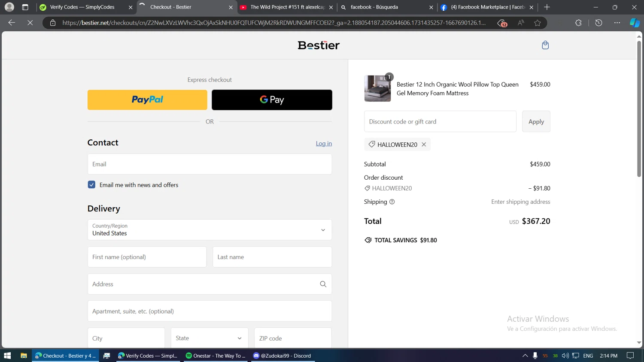
Task: Close the Verify Codes tab
Action: pyautogui.click(x=131, y=7)
